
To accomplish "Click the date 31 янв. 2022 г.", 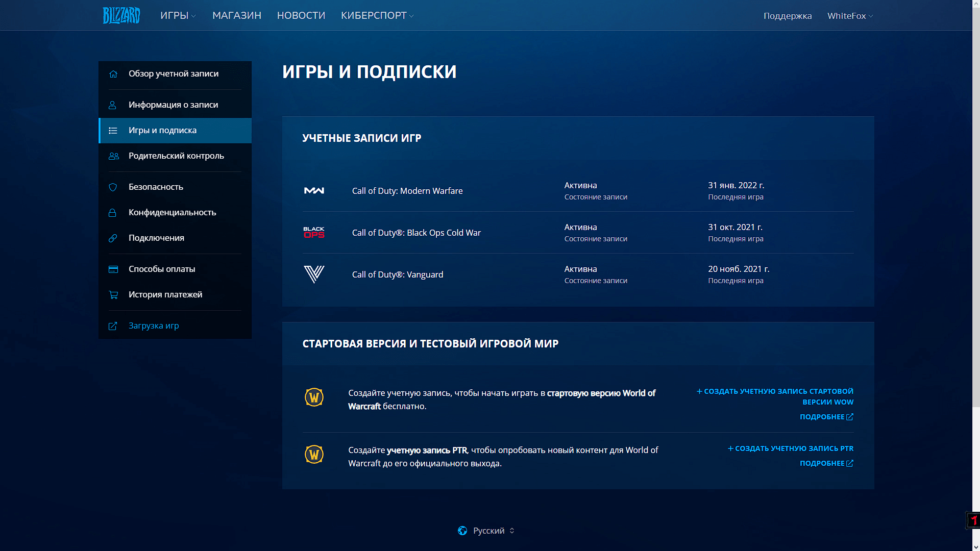I will point(736,186).
